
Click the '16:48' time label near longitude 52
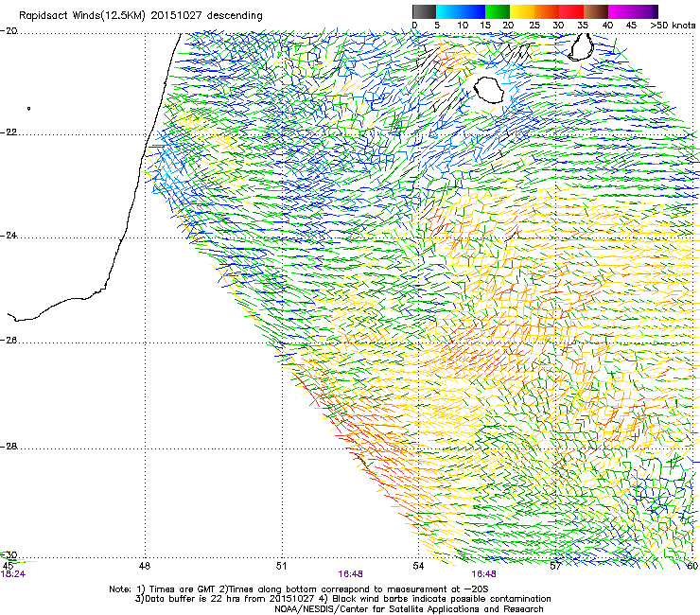point(350,574)
